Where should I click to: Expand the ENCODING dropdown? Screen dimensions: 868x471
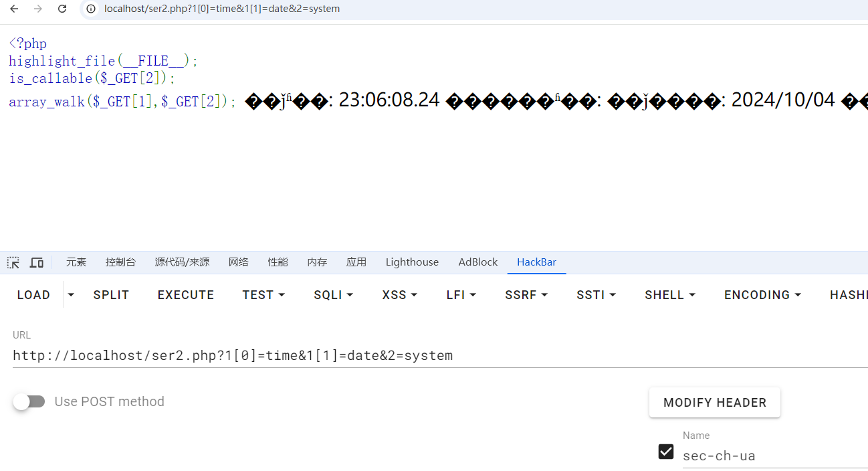pyautogui.click(x=762, y=295)
